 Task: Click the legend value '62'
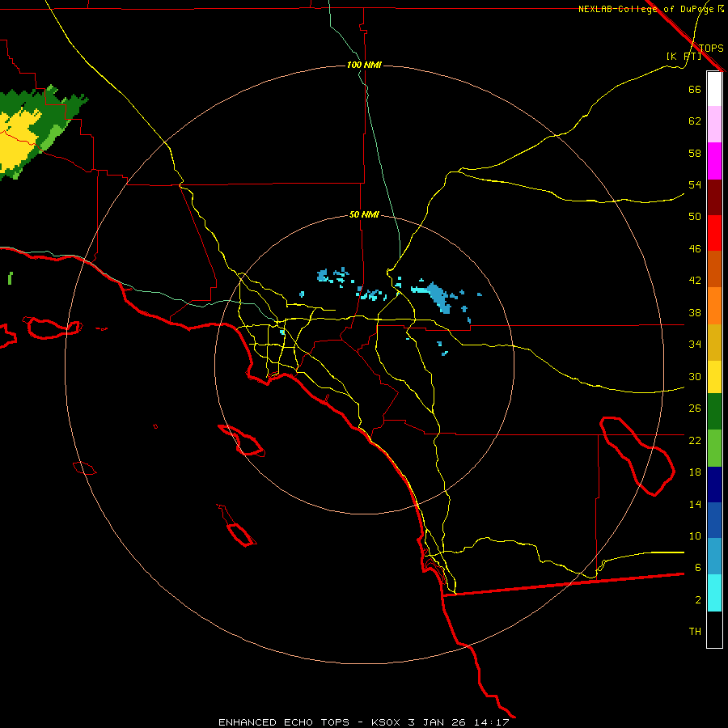[x=695, y=121]
